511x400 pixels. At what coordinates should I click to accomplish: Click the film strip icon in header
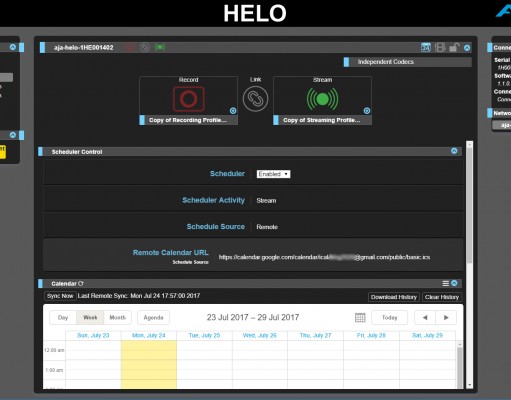point(440,48)
